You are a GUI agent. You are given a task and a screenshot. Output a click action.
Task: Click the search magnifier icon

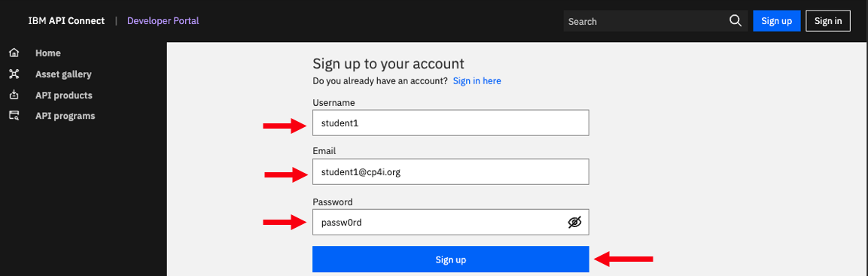tap(736, 20)
